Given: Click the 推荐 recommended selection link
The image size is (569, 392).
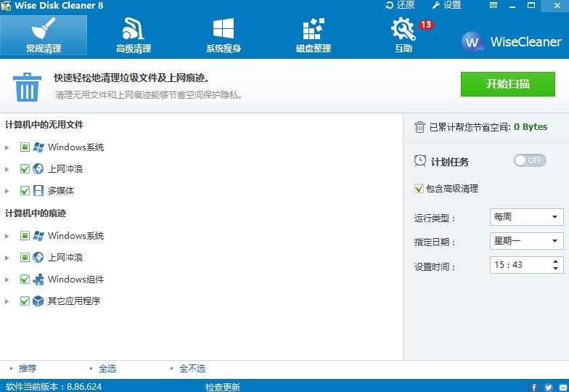Looking at the screenshot, I should click(x=28, y=369).
